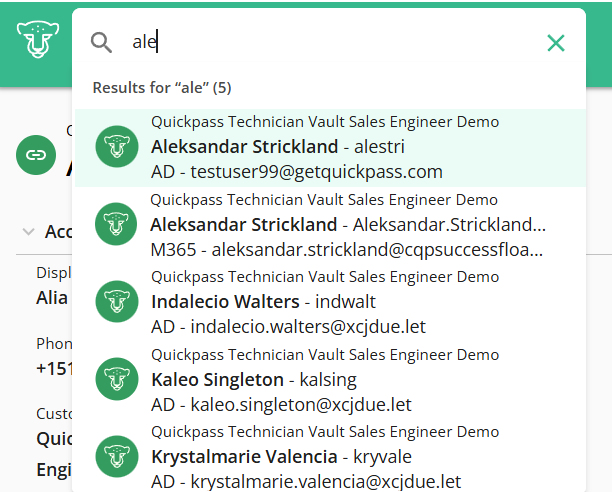Click inside the search field containing ale
612x492 pixels.
pos(330,42)
